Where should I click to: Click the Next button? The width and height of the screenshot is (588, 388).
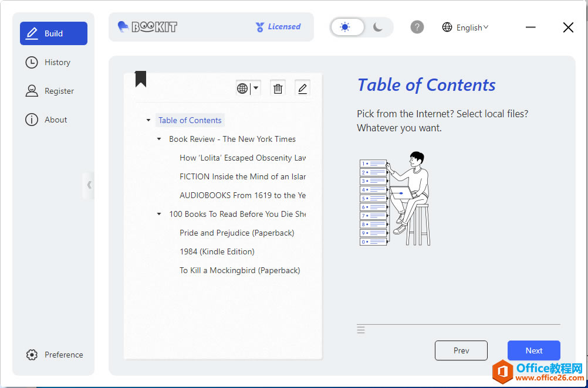point(533,350)
